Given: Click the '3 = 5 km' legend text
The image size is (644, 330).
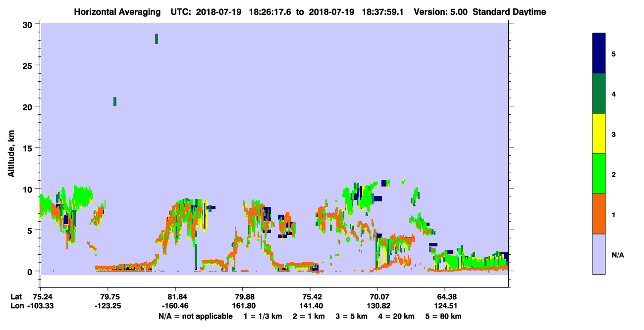Looking at the screenshot, I should point(352,316).
